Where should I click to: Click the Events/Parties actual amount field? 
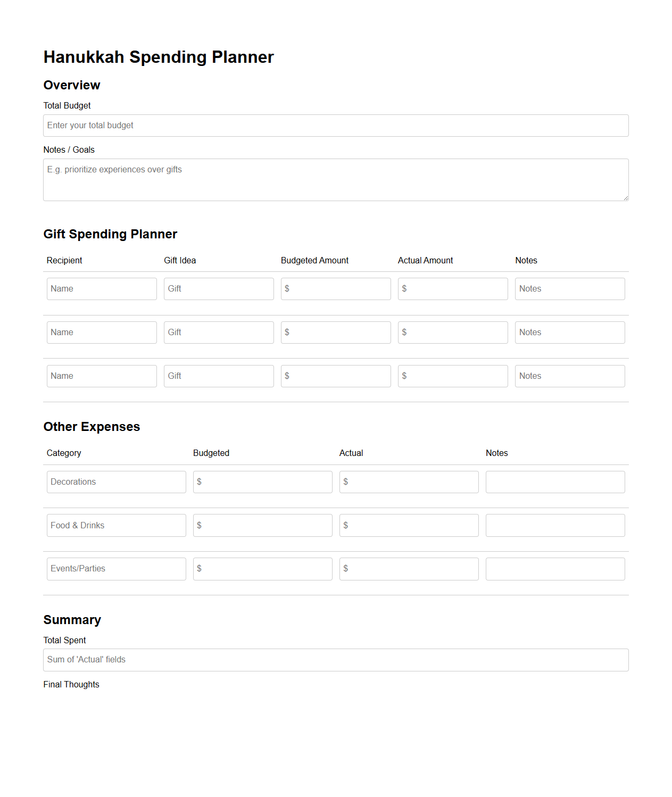click(409, 569)
